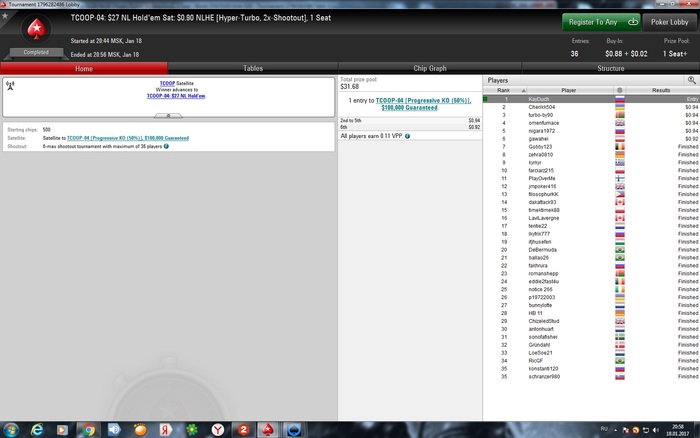Select player PlayOverMe in the list
The height and width of the screenshot is (438, 700).
pos(591,178)
